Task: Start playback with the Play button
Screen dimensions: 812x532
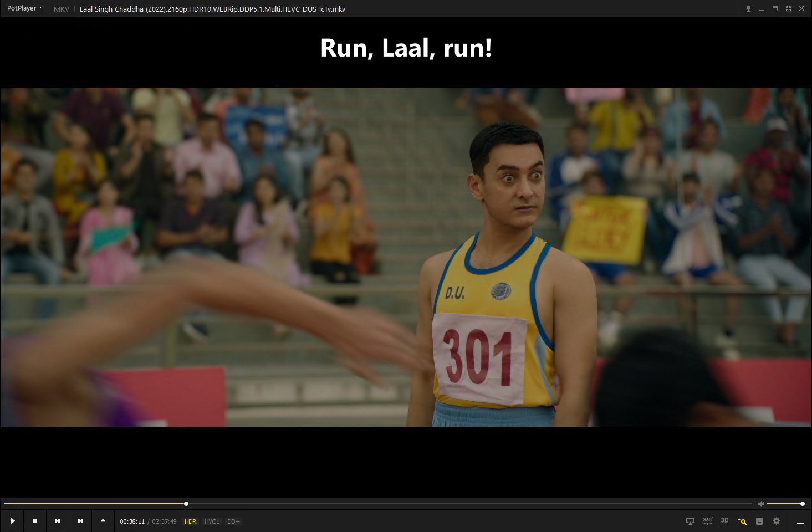Action: [x=12, y=521]
